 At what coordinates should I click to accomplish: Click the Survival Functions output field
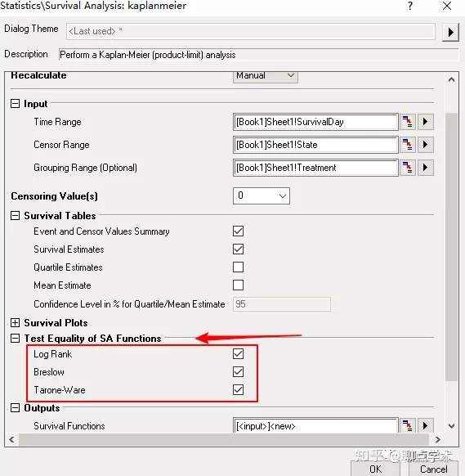coord(315,425)
